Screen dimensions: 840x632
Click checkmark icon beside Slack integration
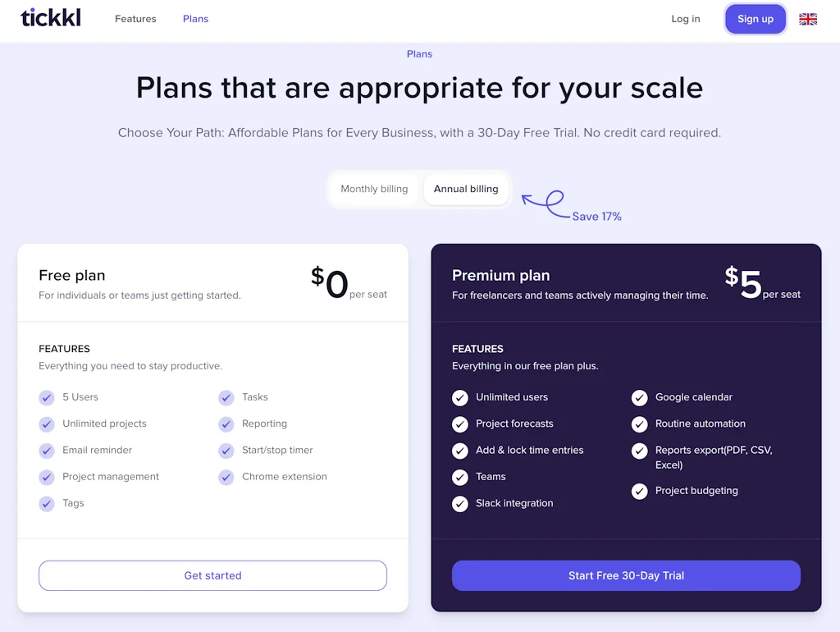(460, 504)
